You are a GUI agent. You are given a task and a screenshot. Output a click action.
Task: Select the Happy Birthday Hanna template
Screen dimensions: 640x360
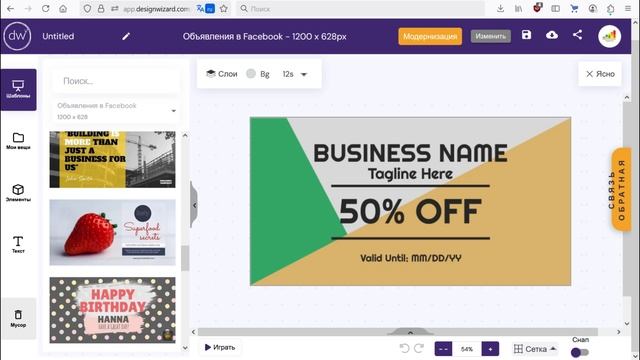click(112, 310)
